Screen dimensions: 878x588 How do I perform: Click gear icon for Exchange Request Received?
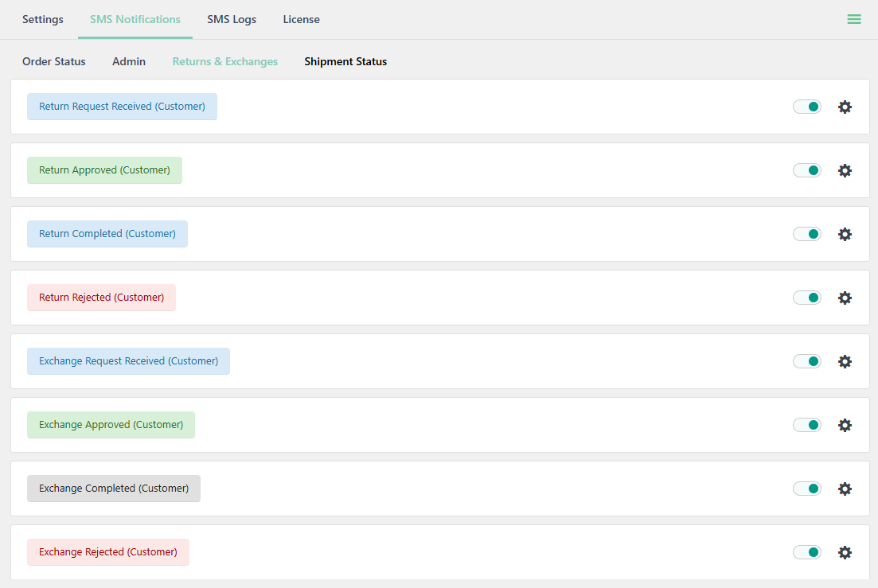pos(845,361)
